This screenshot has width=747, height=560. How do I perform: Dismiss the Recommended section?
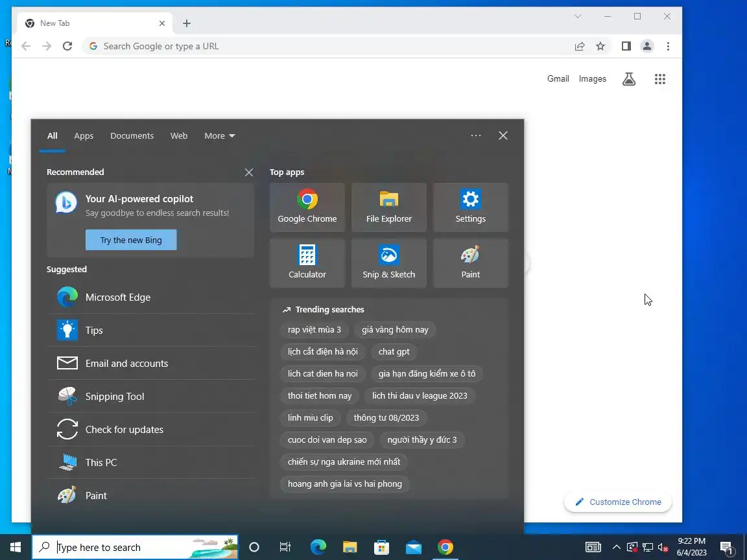point(249,172)
